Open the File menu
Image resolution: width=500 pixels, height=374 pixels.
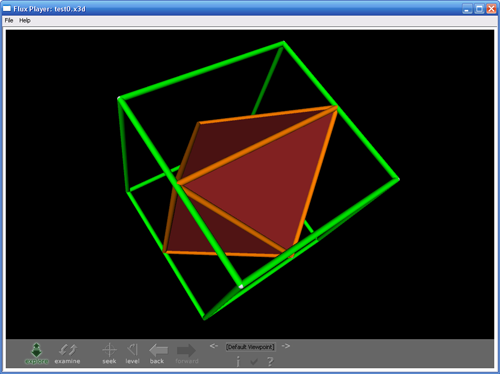pos(9,20)
